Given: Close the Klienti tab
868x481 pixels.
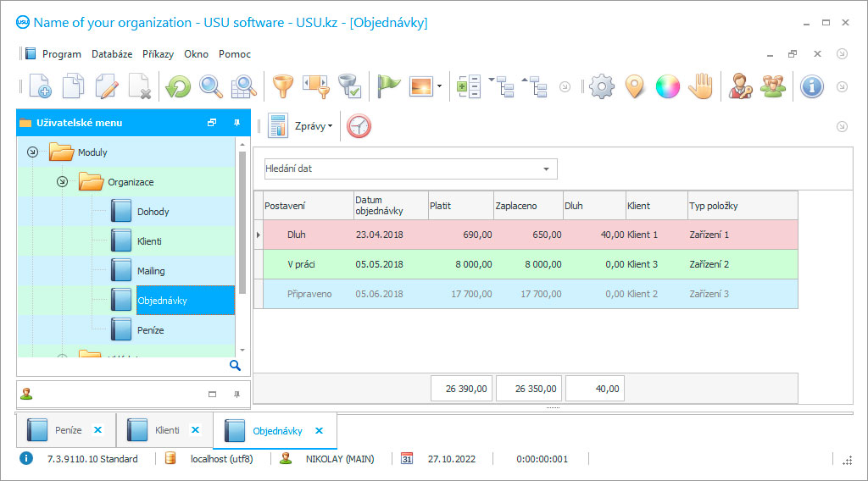Looking at the screenshot, I should coord(196,429).
